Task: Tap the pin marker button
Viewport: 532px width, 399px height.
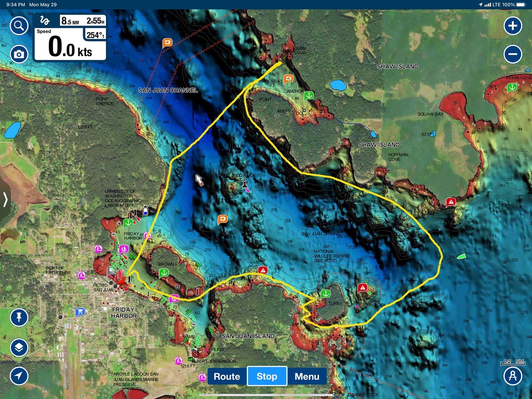Action: (x=19, y=318)
